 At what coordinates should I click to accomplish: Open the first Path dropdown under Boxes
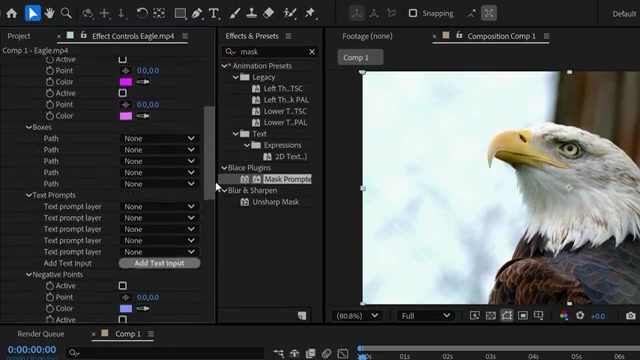(159, 138)
